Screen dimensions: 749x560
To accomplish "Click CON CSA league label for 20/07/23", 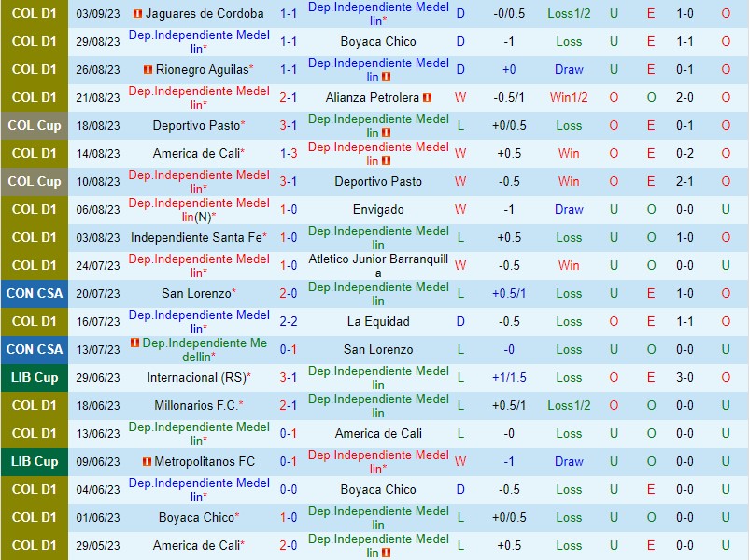I will click(x=35, y=294).
